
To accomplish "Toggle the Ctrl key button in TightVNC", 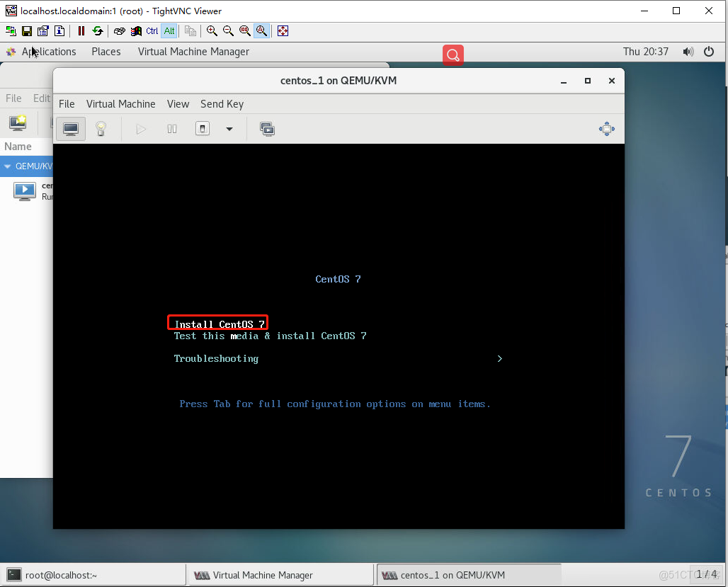I will tap(152, 31).
